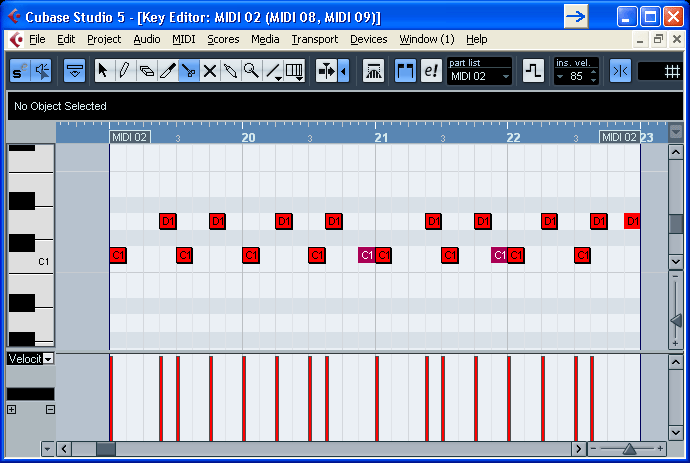
Task: Add controller lane with plus button
Action: [x=11, y=410]
